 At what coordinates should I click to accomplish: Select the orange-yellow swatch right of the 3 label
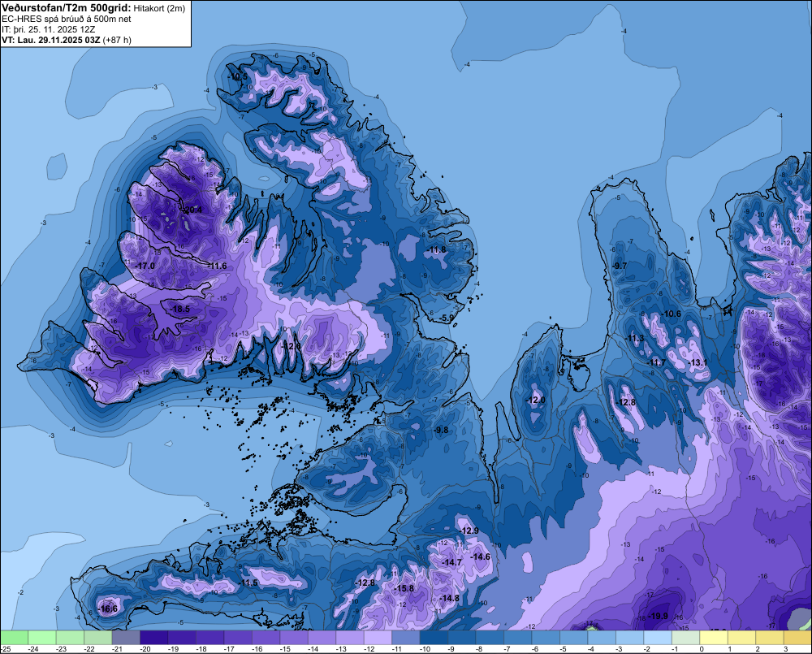(797, 638)
